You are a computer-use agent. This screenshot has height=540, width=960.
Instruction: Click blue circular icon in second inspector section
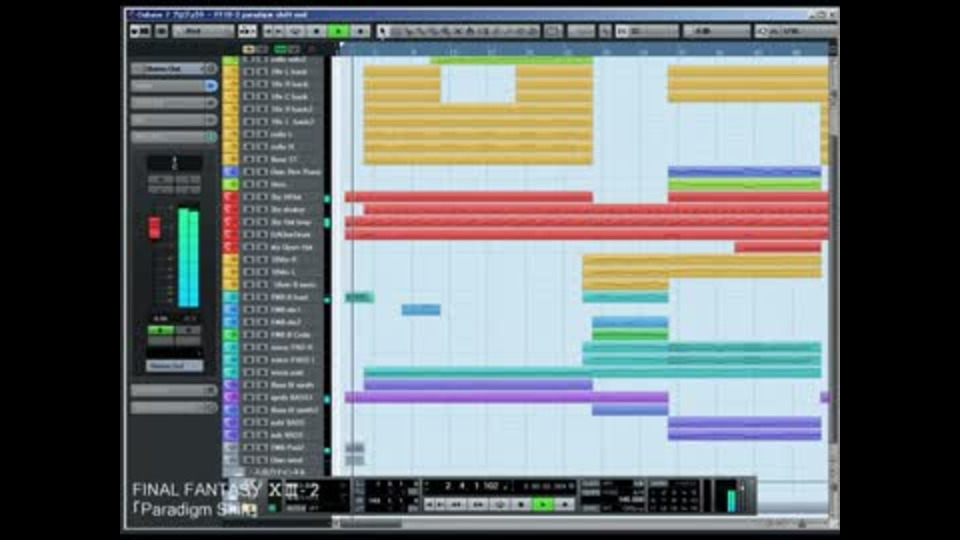[211, 86]
